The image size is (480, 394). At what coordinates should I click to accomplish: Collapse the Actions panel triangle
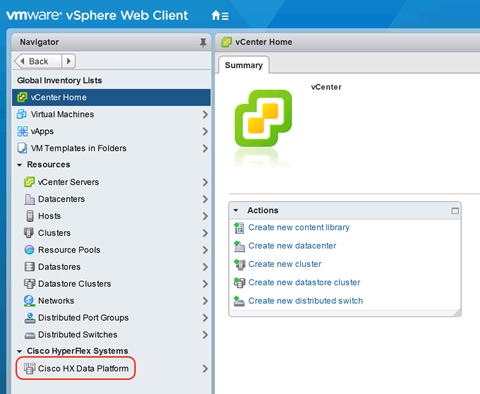236,210
